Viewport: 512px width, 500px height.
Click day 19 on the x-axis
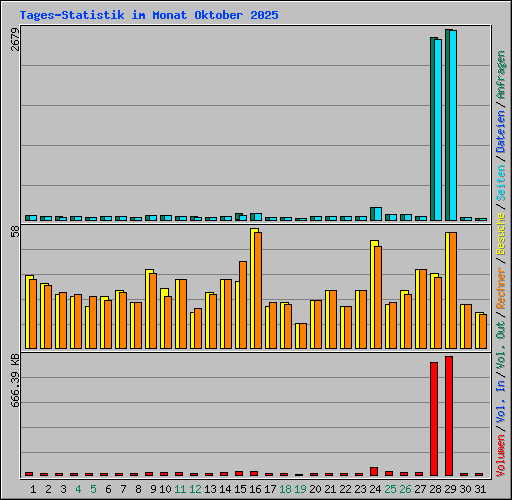300,489
